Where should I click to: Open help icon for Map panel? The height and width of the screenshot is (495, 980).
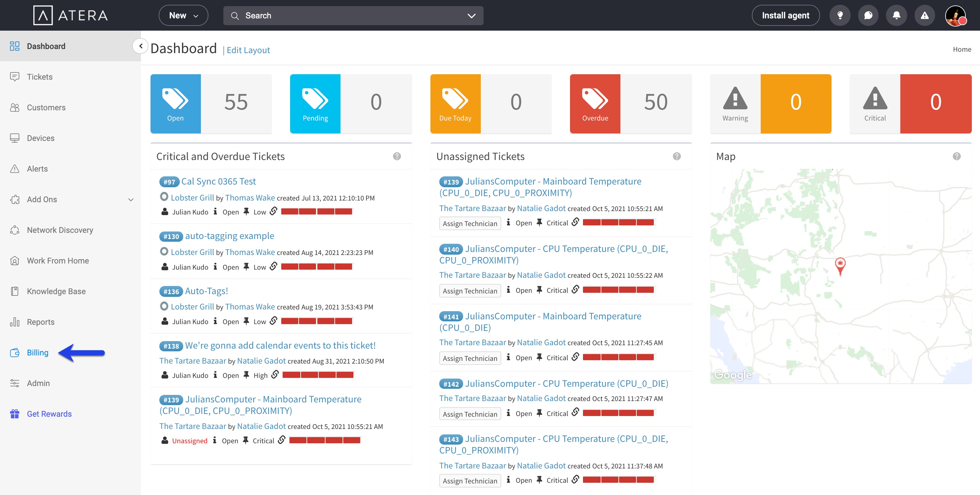point(957,156)
